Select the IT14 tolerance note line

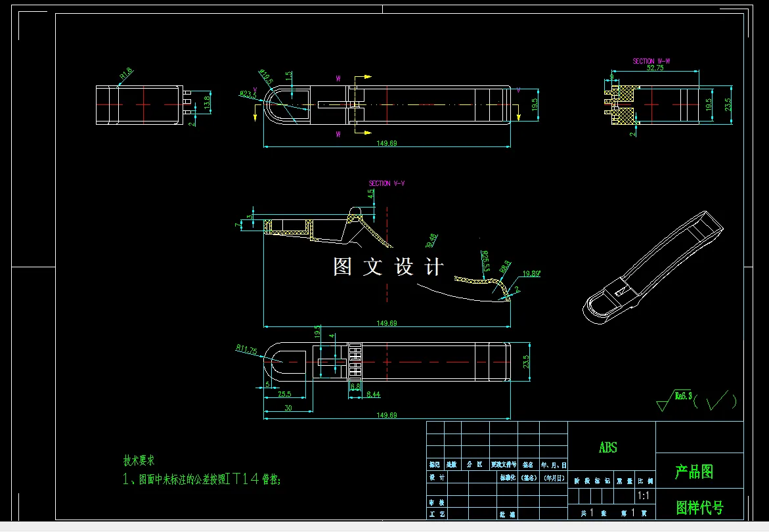pos(202,479)
